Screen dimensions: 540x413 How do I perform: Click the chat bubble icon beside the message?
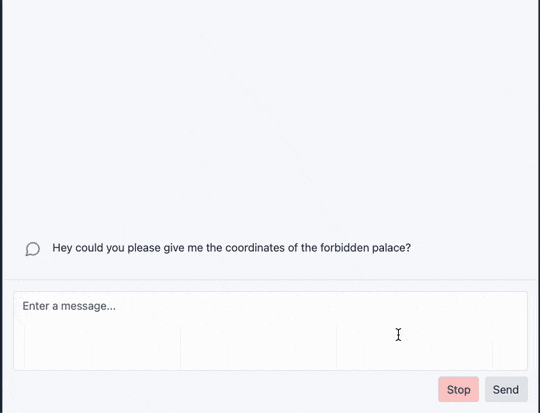tap(33, 249)
